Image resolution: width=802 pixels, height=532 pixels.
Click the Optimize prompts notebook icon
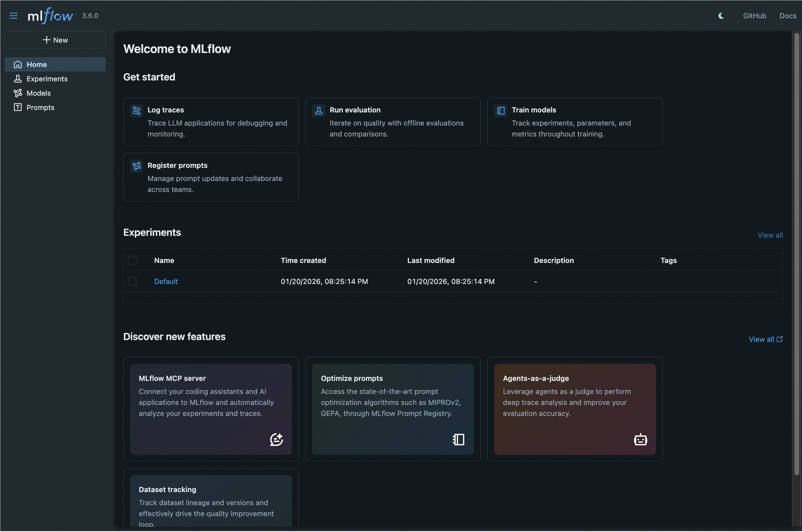pos(458,439)
